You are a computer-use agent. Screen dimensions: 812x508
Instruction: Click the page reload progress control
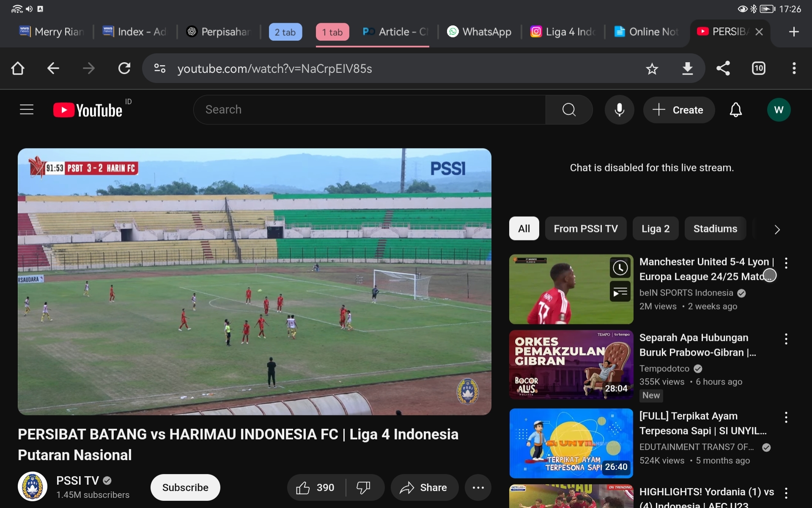124,69
